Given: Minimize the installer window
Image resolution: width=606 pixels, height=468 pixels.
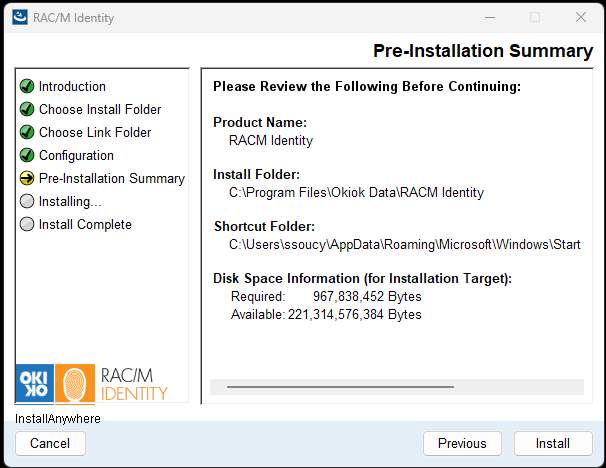Looking at the screenshot, I should pyautogui.click(x=489, y=17).
